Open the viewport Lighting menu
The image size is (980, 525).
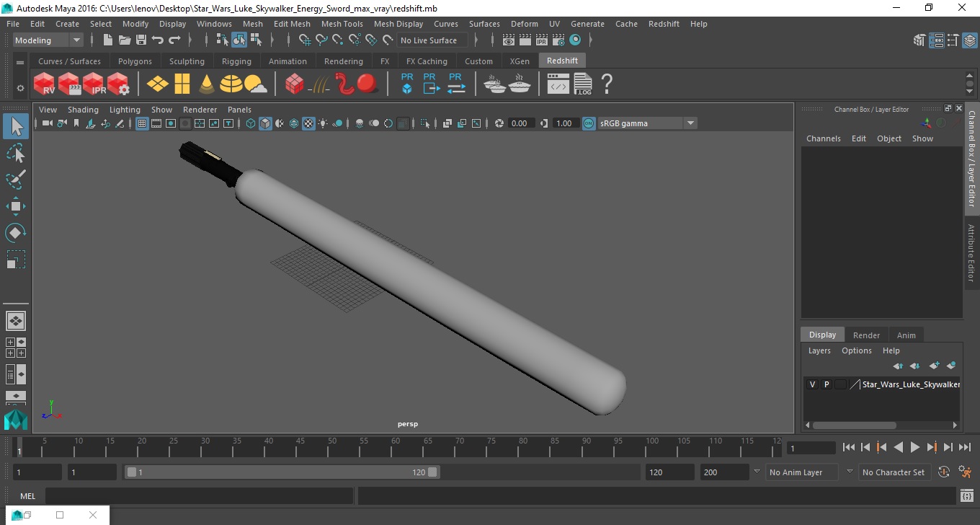coord(125,110)
